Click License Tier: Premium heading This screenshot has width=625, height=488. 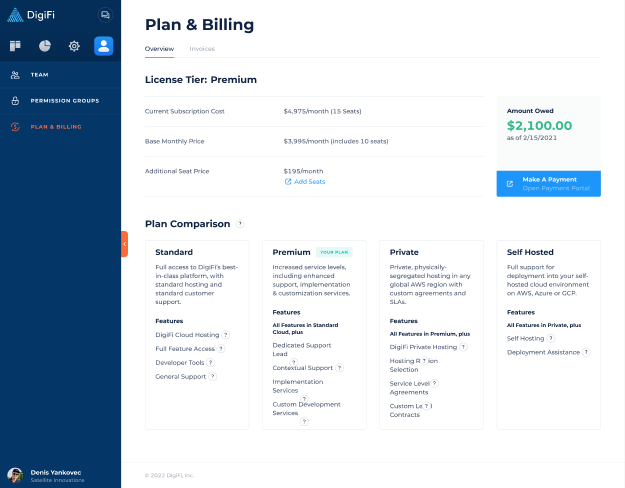click(x=201, y=80)
